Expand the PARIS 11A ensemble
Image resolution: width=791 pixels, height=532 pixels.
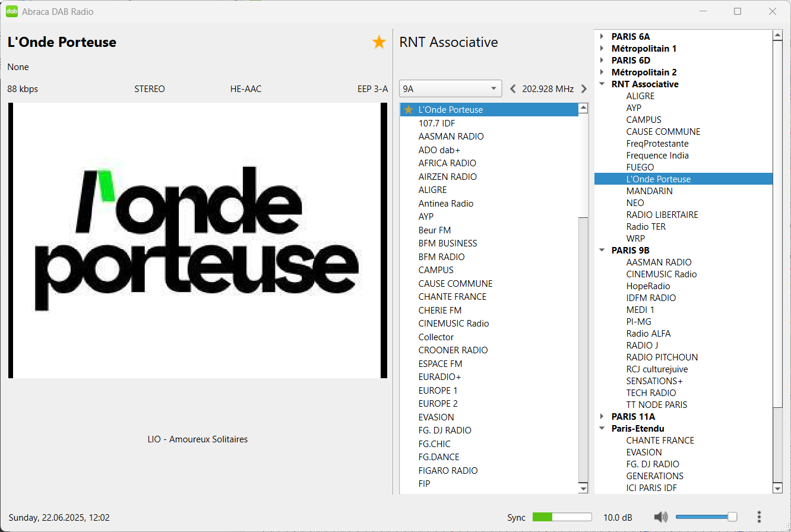pyautogui.click(x=602, y=417)
